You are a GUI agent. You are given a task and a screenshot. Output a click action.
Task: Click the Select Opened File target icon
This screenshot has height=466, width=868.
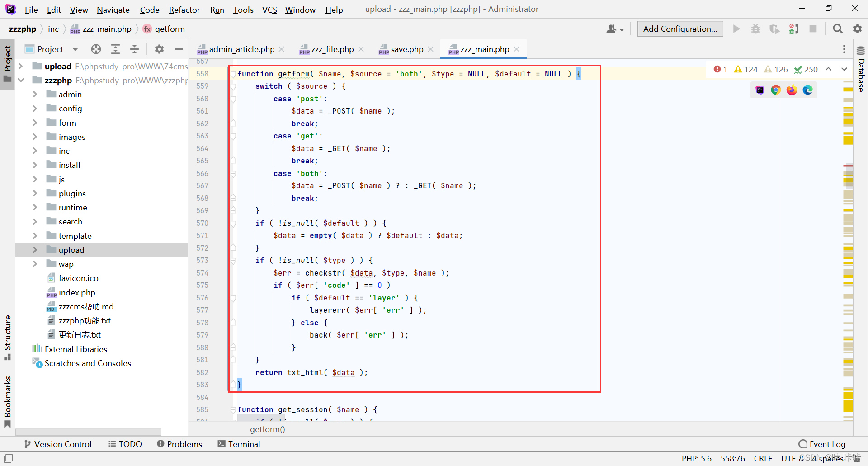coord(96,49)
